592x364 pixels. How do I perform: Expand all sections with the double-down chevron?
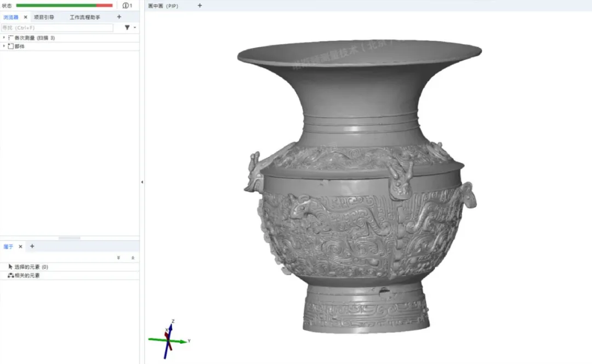pos(118,258)
